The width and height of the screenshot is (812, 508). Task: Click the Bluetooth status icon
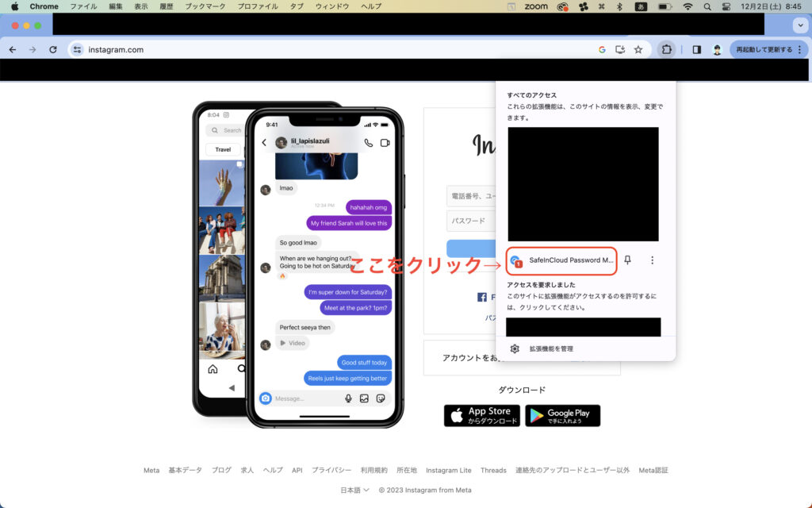point(619,6)
